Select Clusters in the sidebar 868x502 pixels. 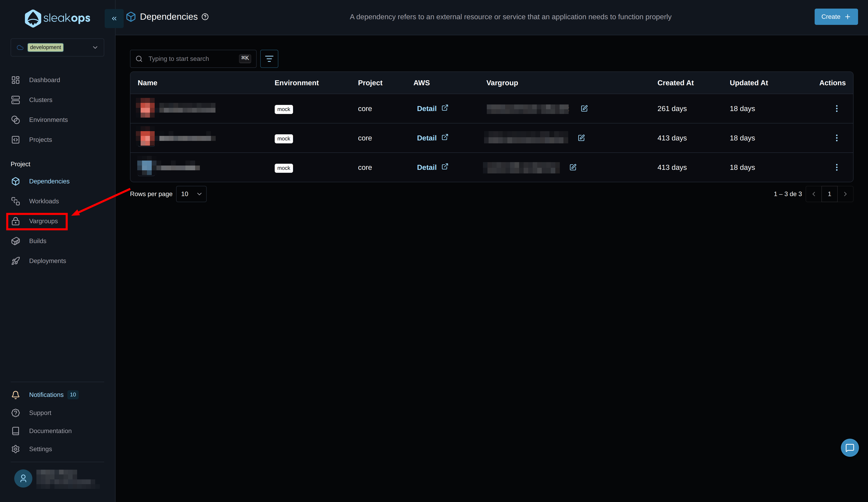(40, 99)
